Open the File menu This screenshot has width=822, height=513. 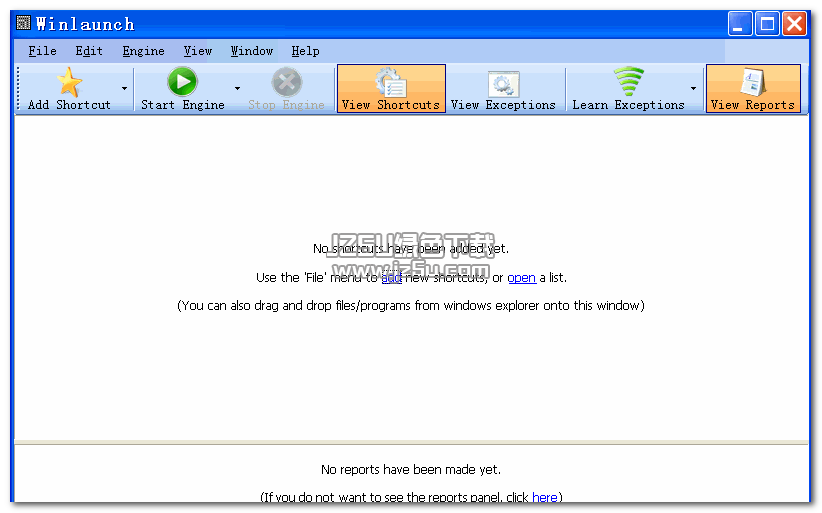[42, 51]
